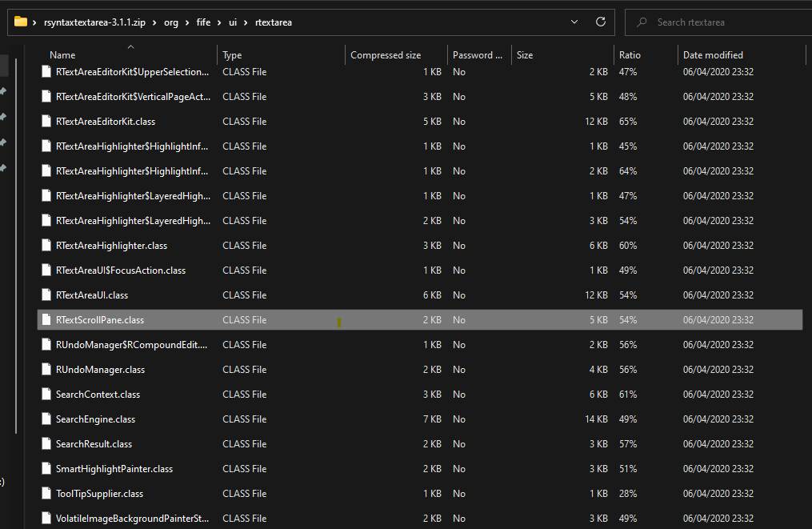
Task: Open the address bar history dropdown chevron
Action: coord(574,22)
